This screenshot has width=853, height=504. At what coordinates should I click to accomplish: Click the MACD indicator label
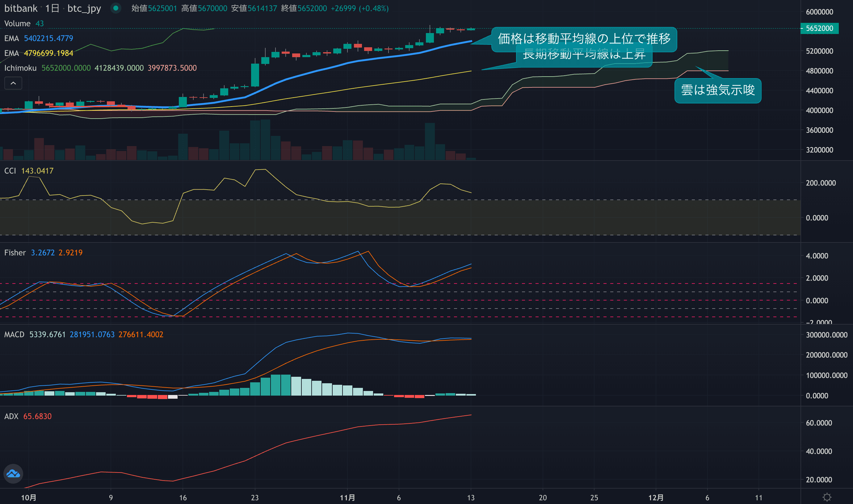click(x=14, y=334)
